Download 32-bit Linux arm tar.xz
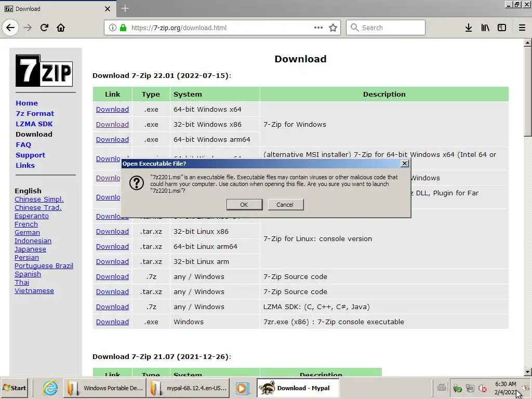This screenshot has height=399, width=532. [112, 262]
